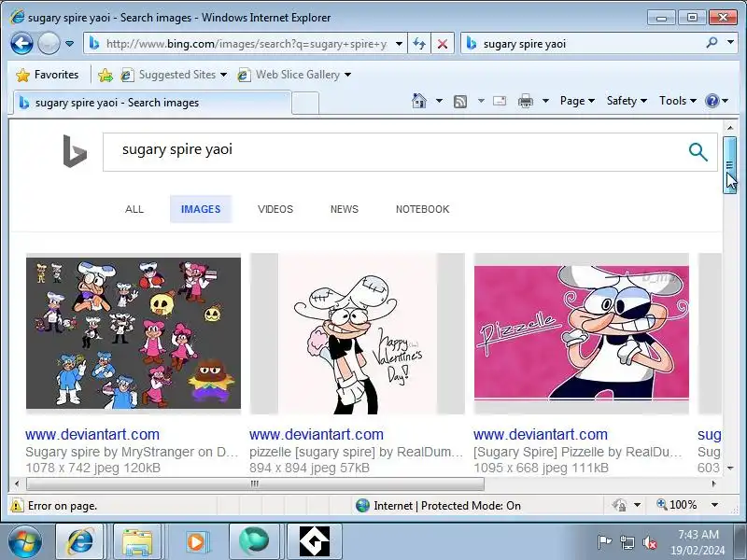This screenshot has height=560, width=747.
Task: Click the 100% zoom level button
Action: click(677, 505)
